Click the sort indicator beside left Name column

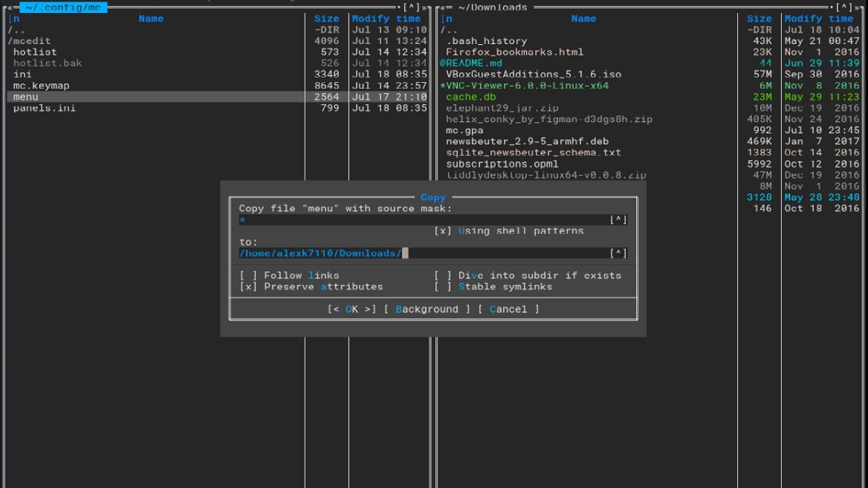[x=12, y=18]
